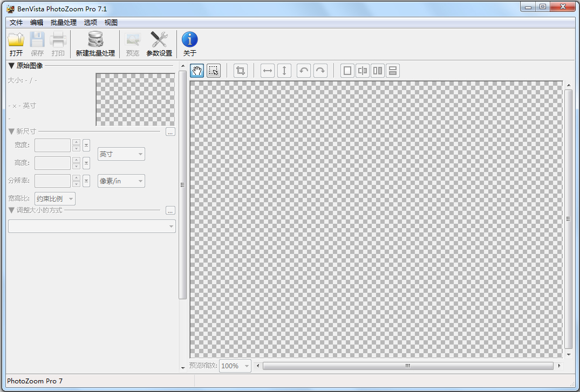Click the ellipsis button beside 新尺寸

(x=170, y=132)
